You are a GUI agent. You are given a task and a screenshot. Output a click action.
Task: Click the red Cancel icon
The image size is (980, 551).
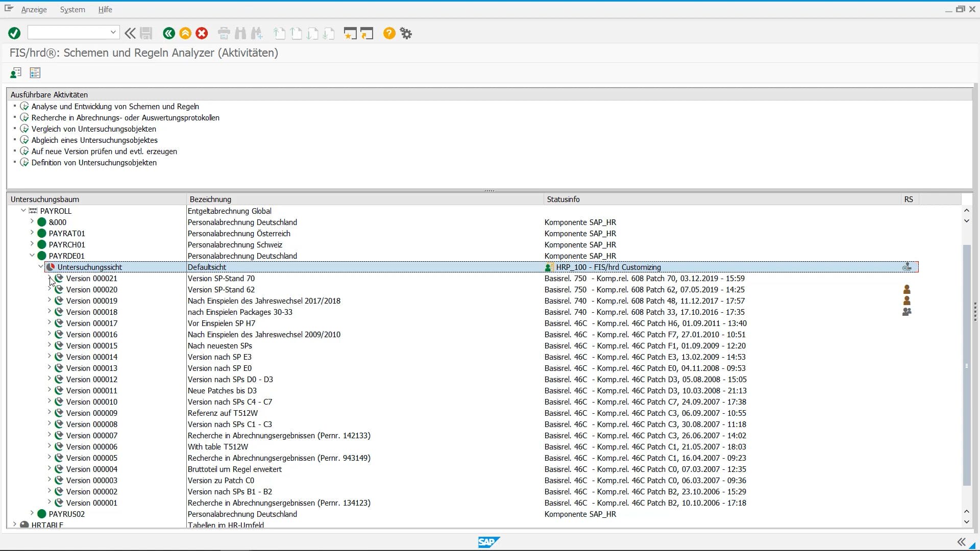pyautogui.click(x=202, y=33)
